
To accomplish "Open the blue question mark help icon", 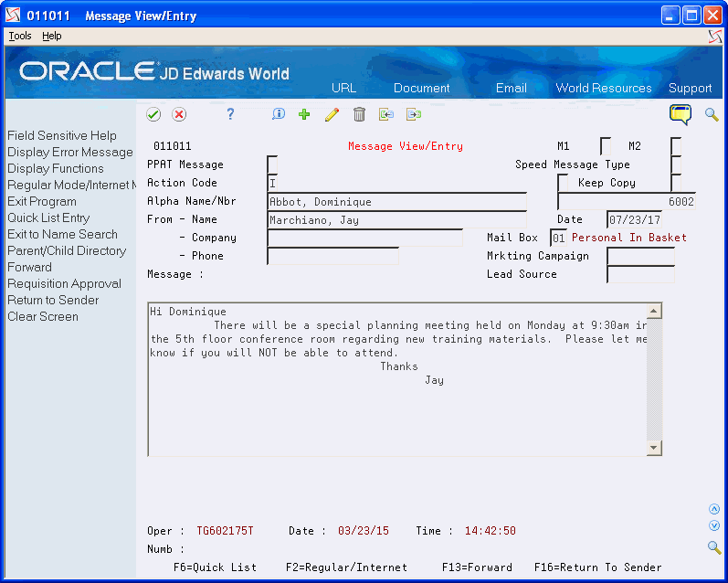I will [230, 114].
